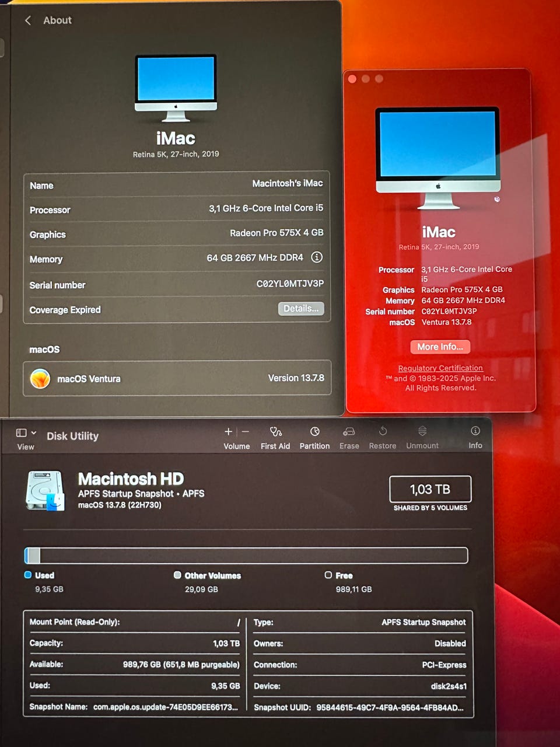This screenshot has height=747, width=560.
Task: Click the disk usage bar
Action: 246,555
